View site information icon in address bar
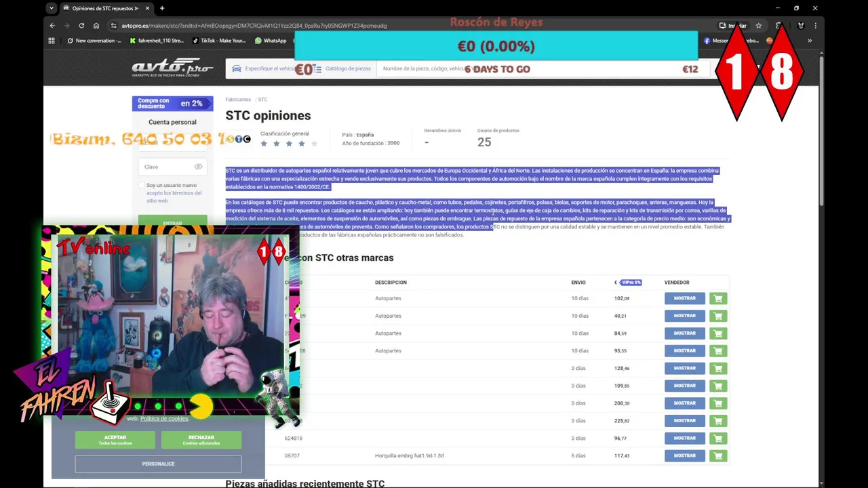Viewport: 868px width, 488px height. 113,26
